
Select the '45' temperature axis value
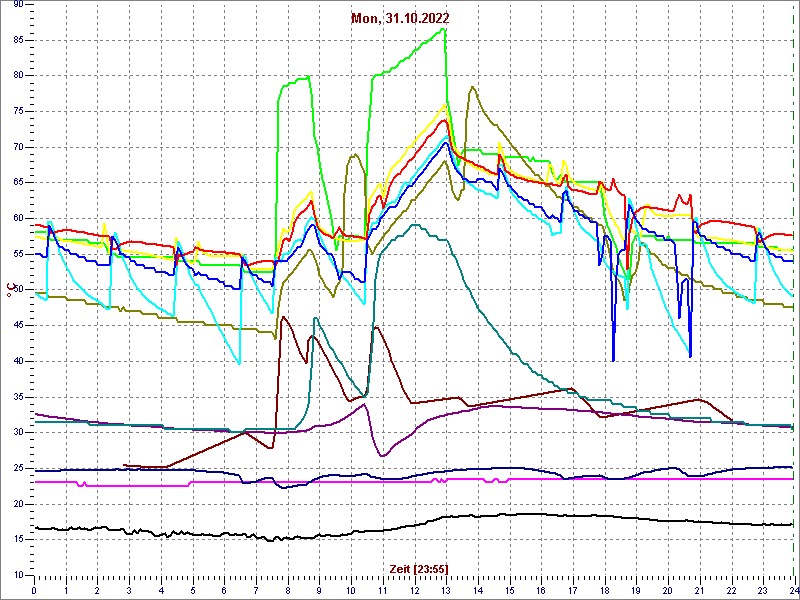coord(18,326)
